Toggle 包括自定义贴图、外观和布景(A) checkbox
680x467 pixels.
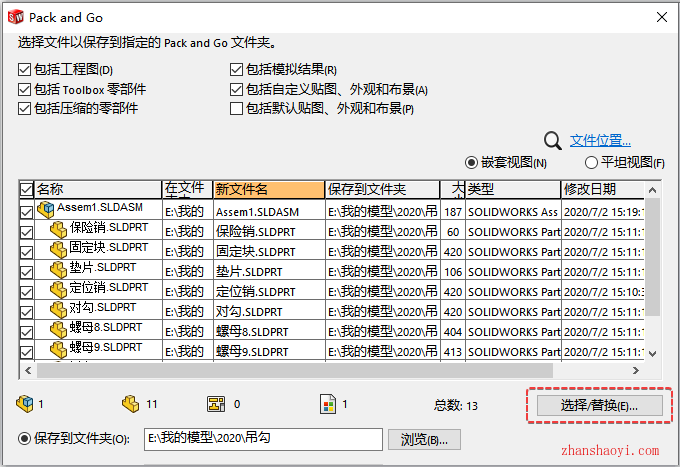click(x=236, y=89)
